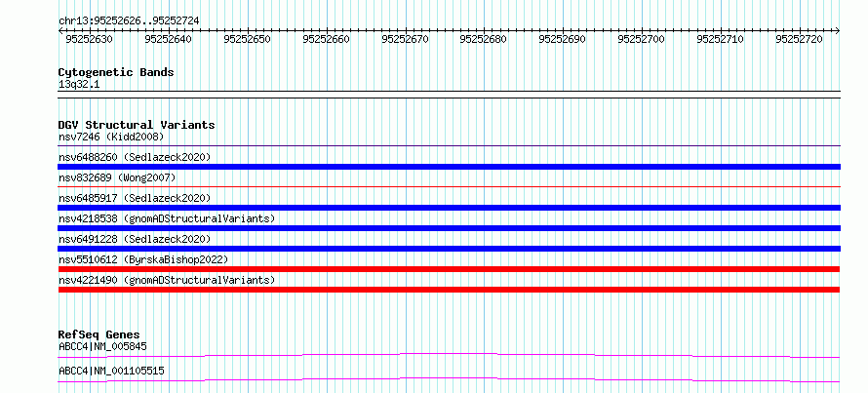Open variant nsv5510612 (ByrskaBishop2022) label
The image size is (868, 393).
143,259
